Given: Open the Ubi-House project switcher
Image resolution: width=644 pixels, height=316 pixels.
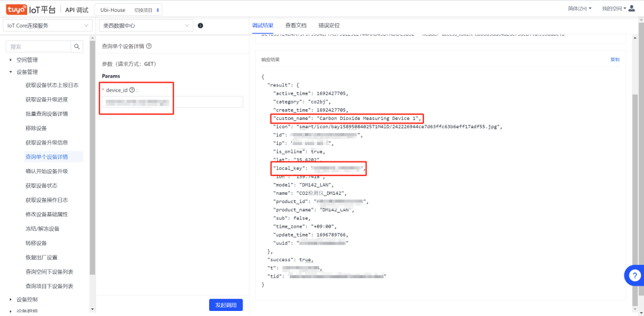Looking at the screenshot, I should (x=129, y=9).
